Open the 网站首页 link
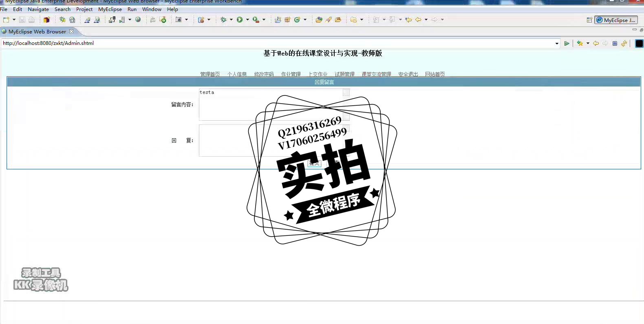644x324 pixels. pyautogui.click(x=435, y=74)
